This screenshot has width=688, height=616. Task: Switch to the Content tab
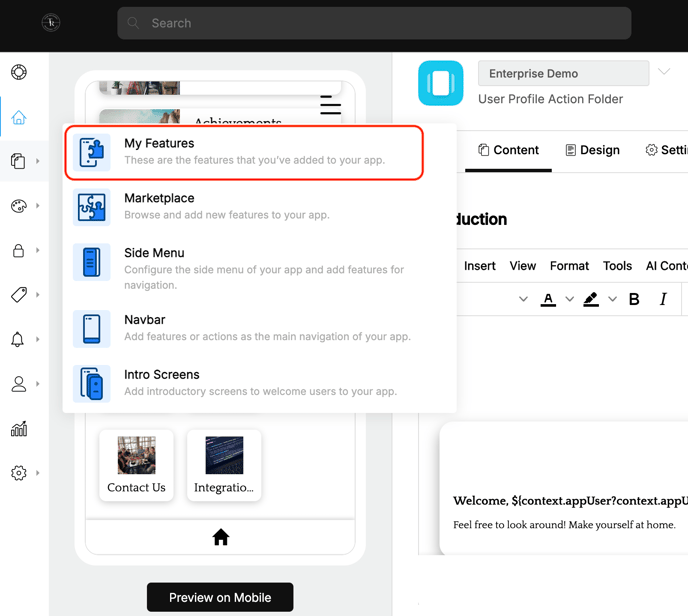pyautogui.click(x=508, y=150)
